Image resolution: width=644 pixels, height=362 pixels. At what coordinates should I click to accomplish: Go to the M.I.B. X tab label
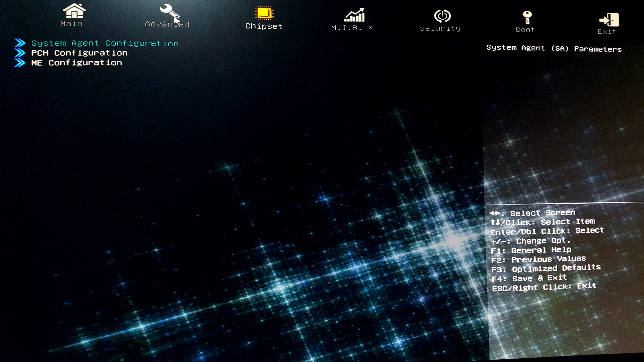click(352, 28)
